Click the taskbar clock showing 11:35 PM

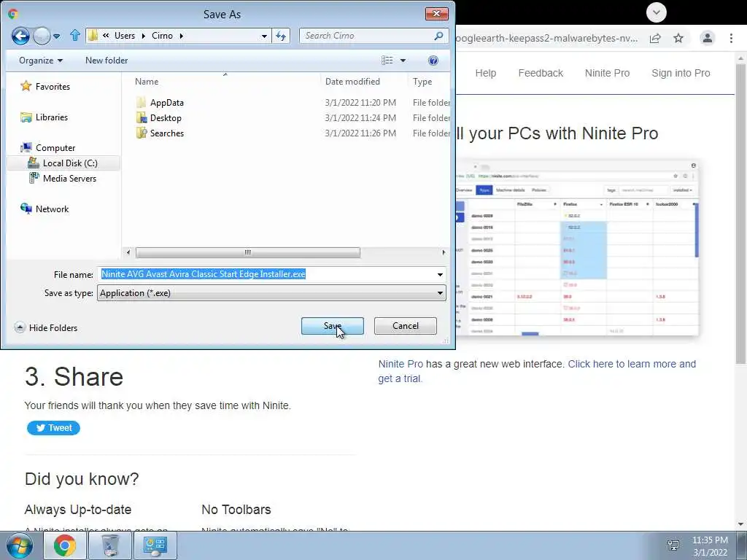coord(710,545)
